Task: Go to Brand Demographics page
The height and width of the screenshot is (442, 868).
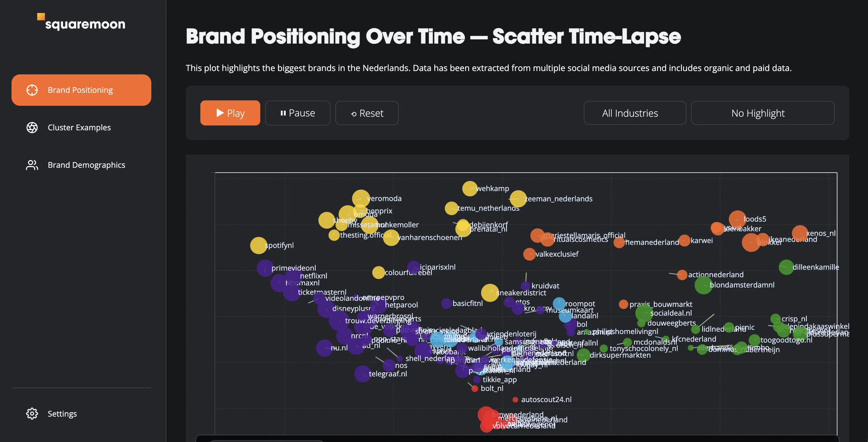Action: coord(86,165)
